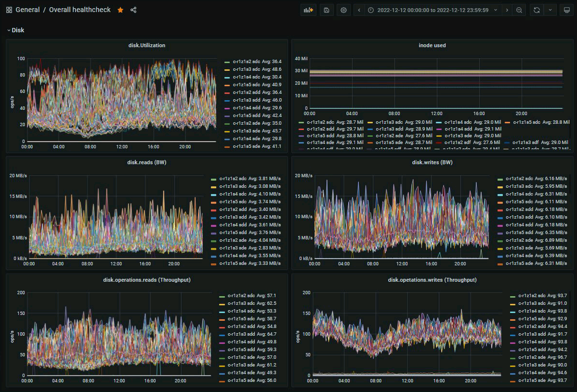Unstar the Overall healthcheck dashboard
The image size is (577, 392).
pos(120,10)
